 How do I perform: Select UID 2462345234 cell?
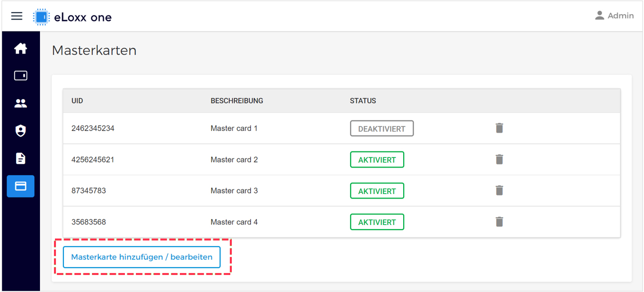[x=93, y=128]
